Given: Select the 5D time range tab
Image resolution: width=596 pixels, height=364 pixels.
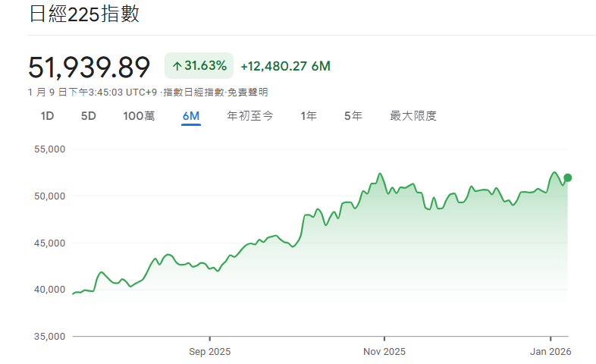Looking at the screenshot, I should (88, 116).
